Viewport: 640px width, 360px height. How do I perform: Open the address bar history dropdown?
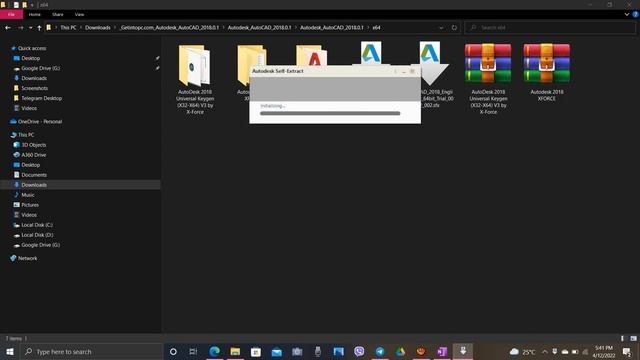[x=441, y=28]
